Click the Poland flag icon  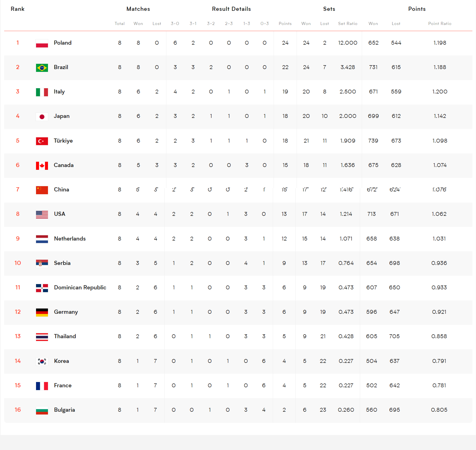click(x=42, y=43)
